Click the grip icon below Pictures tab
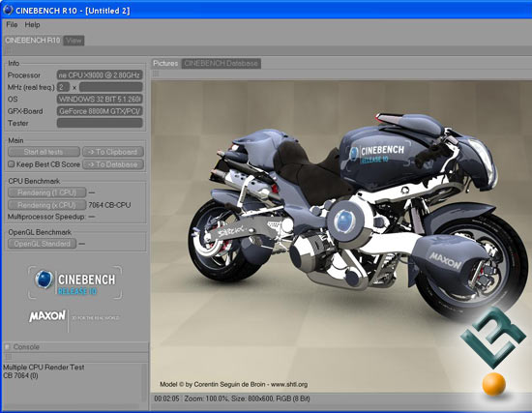 click(156, 74)
